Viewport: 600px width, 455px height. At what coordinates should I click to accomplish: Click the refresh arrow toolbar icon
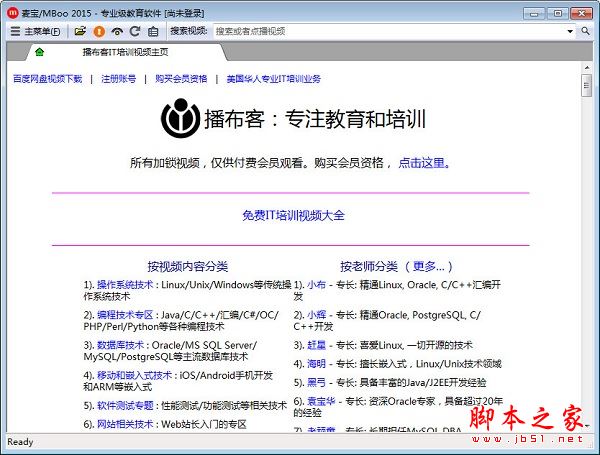click(x=135, y=31)
